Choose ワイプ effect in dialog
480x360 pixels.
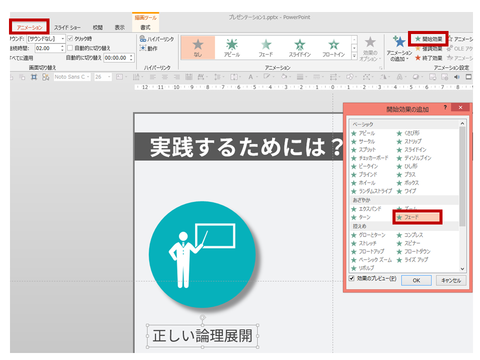(406, 191)
